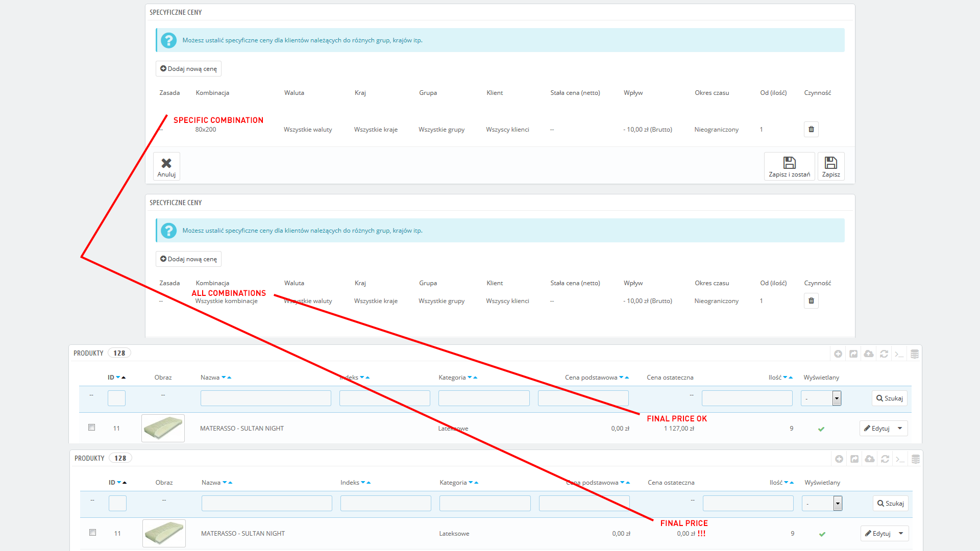Toggle the green displayed checkmark in upper product row

[821, 429]
